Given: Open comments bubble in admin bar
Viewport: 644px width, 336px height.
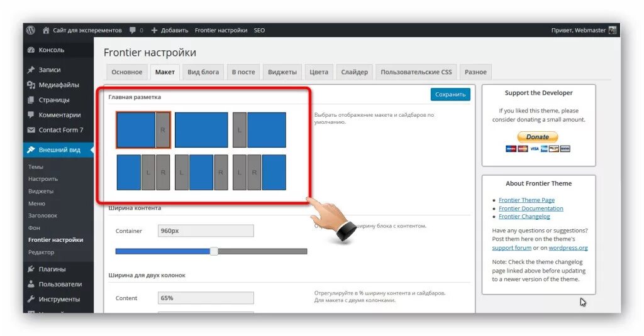Looking at the screenshot, I should tap(133, 30).
